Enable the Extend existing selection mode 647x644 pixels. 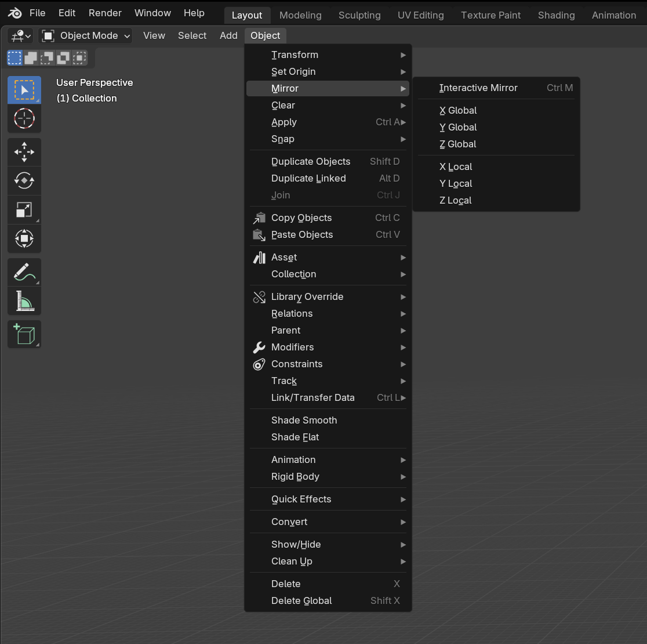[31, 57]
